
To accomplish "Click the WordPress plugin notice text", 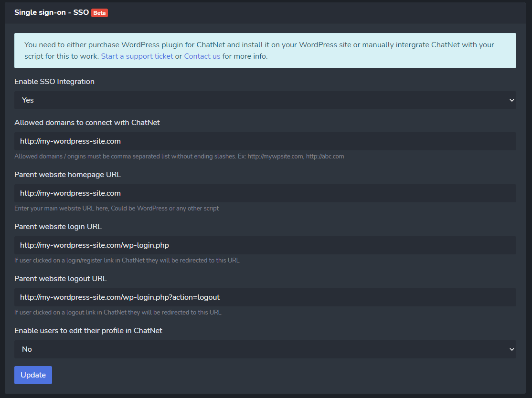I will (x=258, y=45).
